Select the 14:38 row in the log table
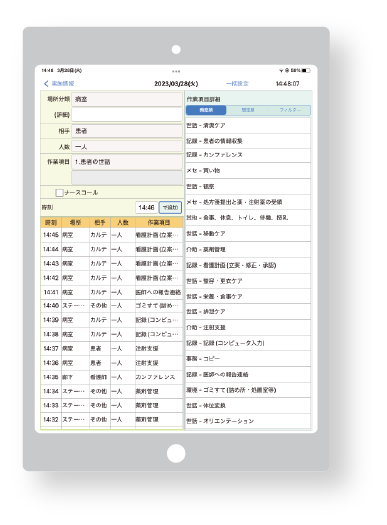The image size is (387, 525). (x=112, y=334)
